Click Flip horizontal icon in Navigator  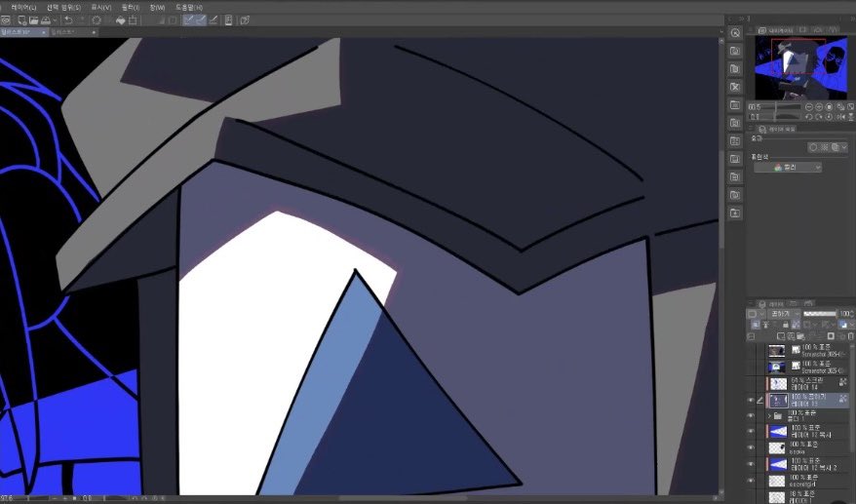(x=840, y=117)
